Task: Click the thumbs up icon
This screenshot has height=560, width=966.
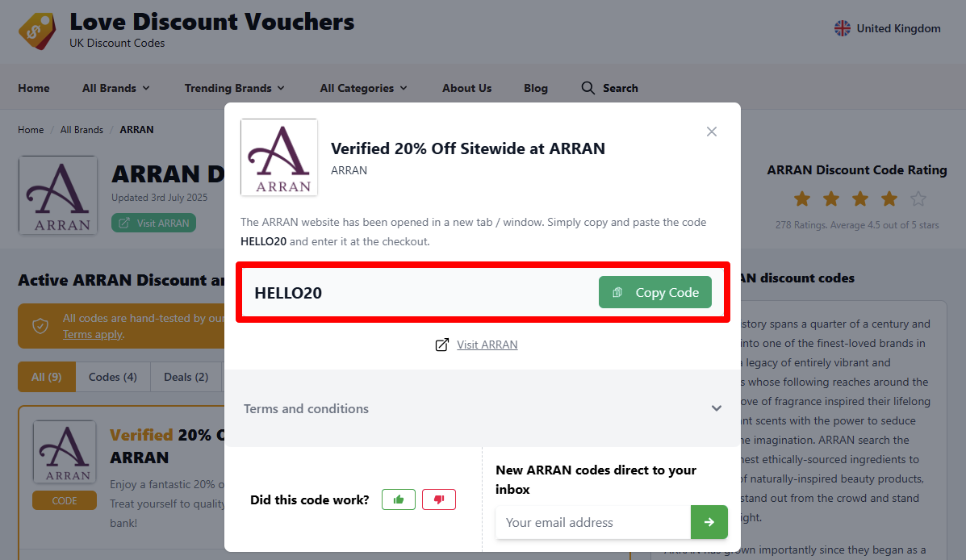Action: pyautogui.click(x=399, y=499)
